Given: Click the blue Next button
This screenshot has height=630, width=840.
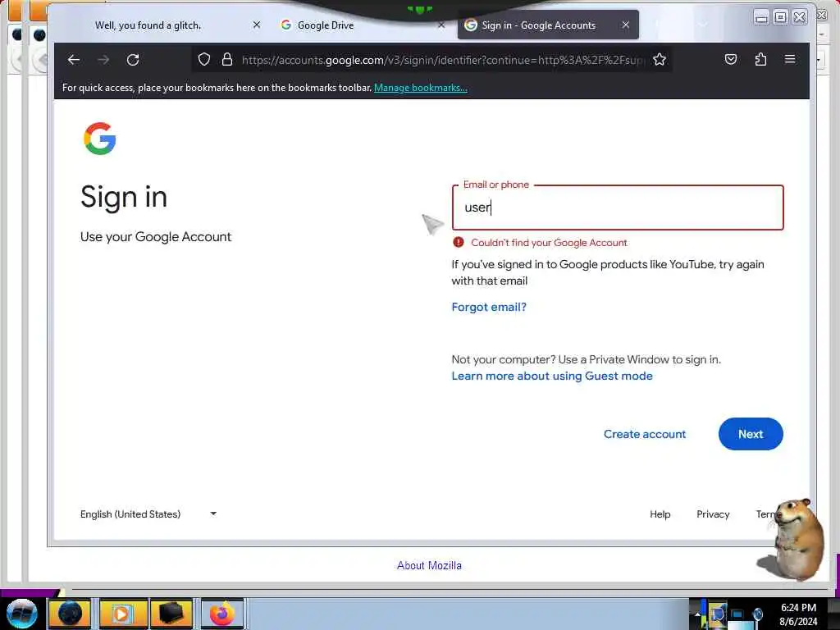Looking at the screenshot, I should tap(751, 434).
